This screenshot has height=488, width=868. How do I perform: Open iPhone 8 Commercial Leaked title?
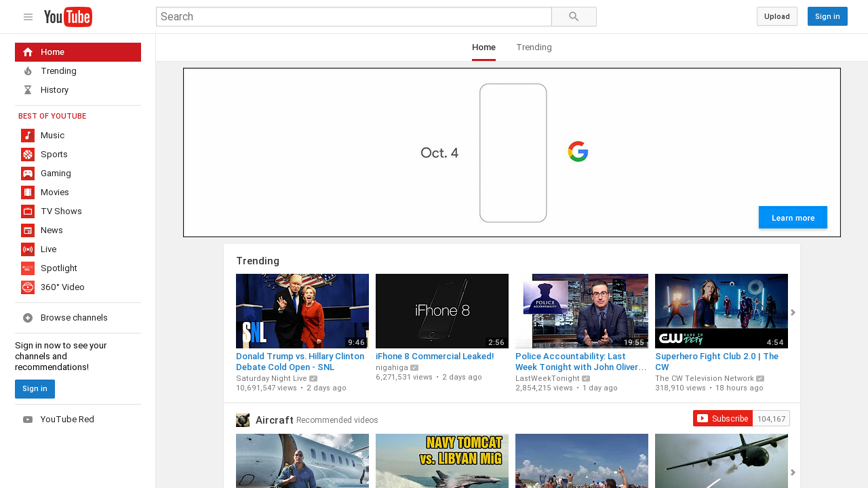point(435,357)
